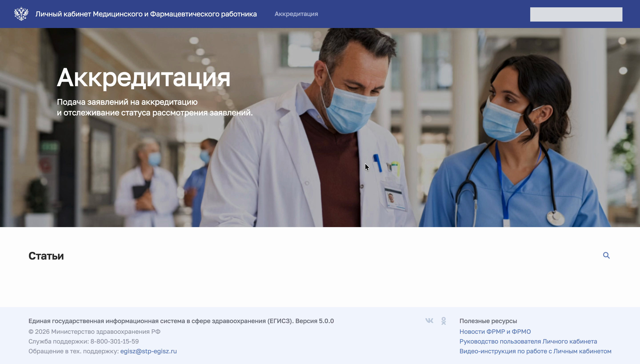Open Руководство пользователя Личного кабинета link
640x364 pixels.
(x=528, y=341)
